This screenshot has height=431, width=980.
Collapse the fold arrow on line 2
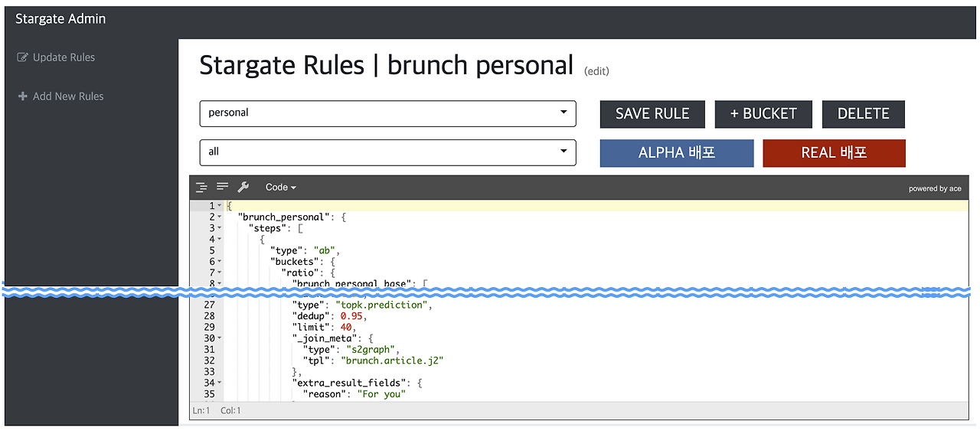tap(220, 217)
